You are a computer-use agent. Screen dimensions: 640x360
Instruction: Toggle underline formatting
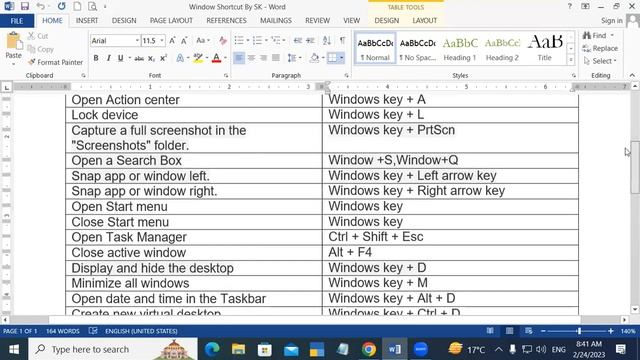(x=120, y=58)
